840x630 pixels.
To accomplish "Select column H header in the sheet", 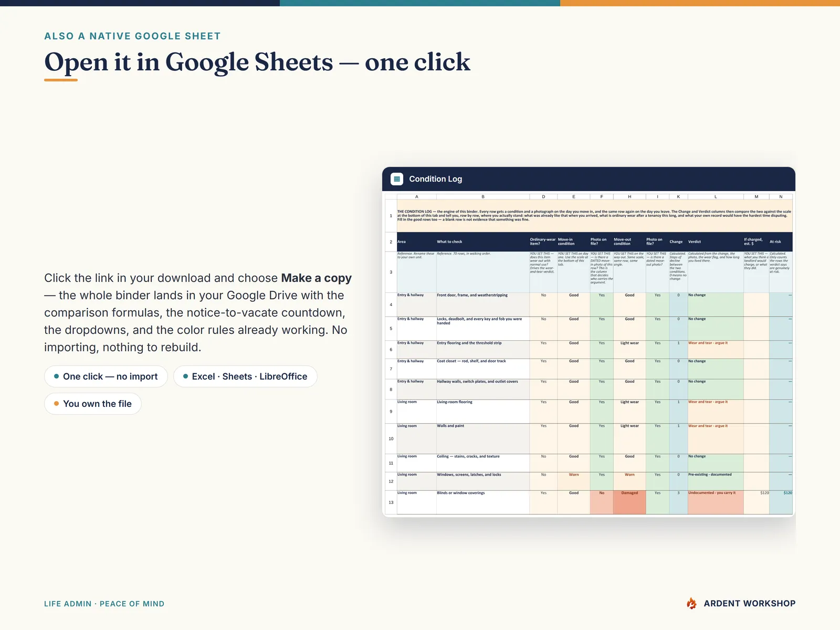I will tap(629, 196).
